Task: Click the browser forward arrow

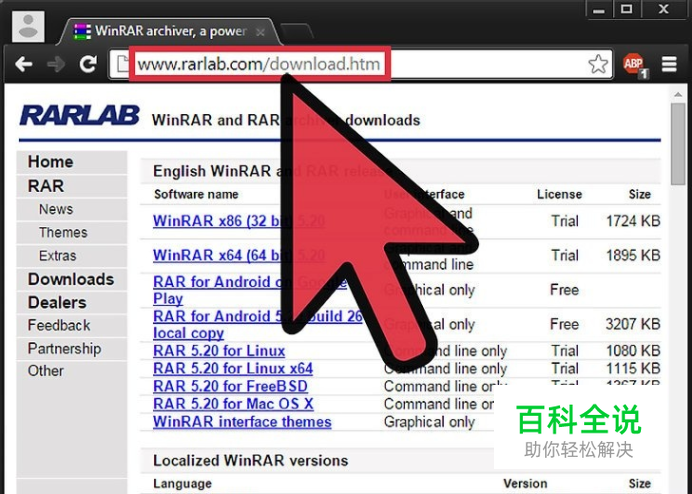Action: pos(56,64)
